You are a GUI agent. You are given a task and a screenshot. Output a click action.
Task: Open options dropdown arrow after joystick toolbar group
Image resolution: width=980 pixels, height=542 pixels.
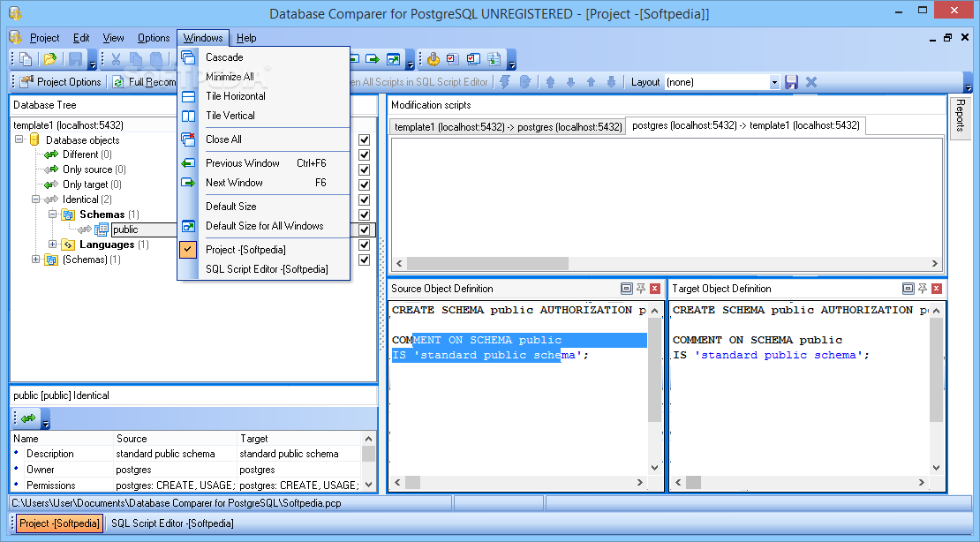(x=512, y=61)
